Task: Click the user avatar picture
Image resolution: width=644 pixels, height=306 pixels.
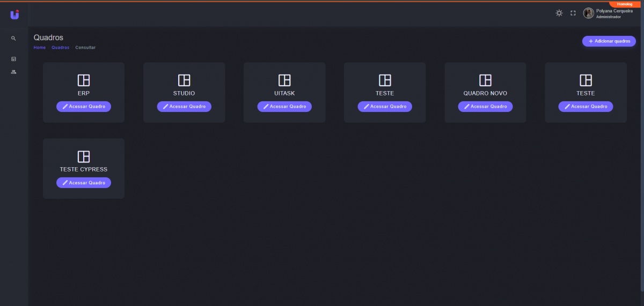Action: [x=589, y=13]
